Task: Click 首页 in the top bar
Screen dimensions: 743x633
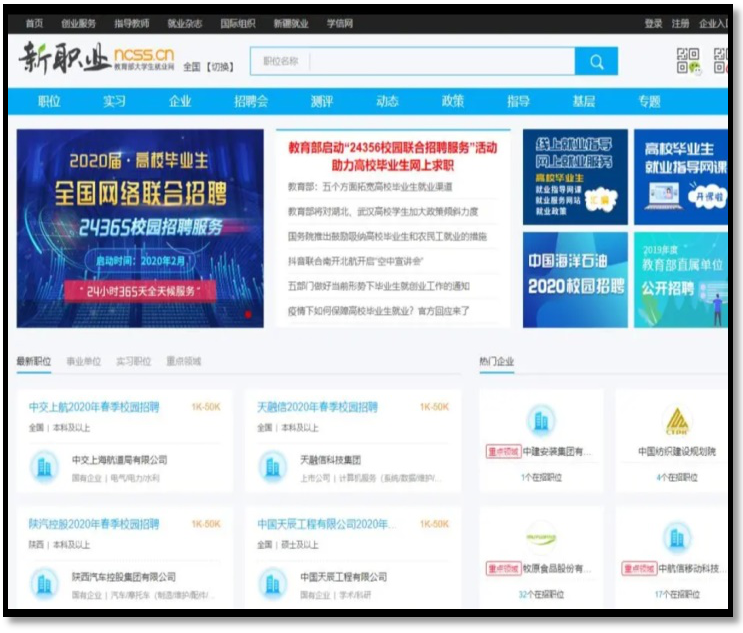Action: coord(34,23)
